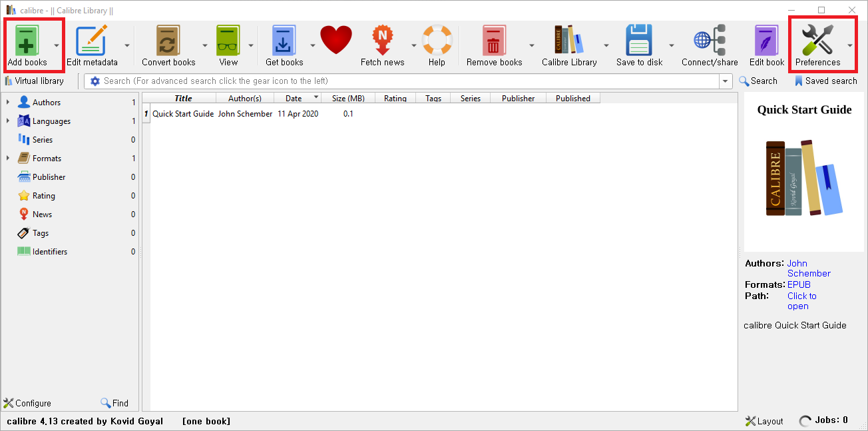Viewport: 868px width, 431px height.
Task: Open the John Schember author link
Action: tap(809, 268)
